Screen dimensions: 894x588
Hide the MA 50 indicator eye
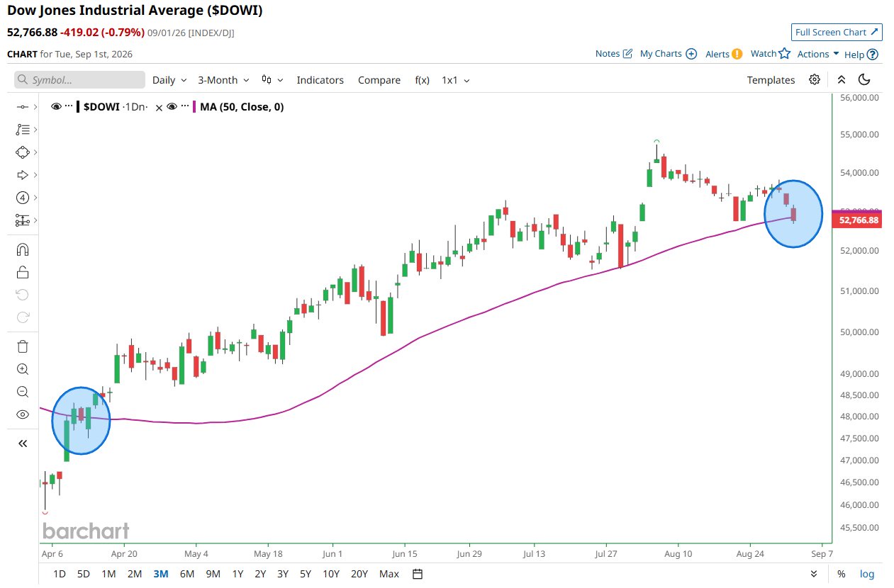tap(172, 107)
